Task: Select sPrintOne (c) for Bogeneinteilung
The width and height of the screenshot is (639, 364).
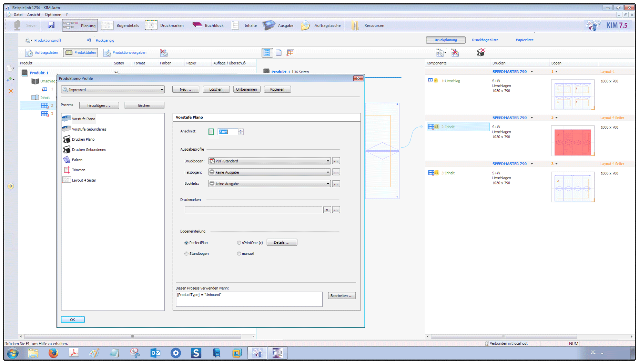Action: (x=239, y=243)
